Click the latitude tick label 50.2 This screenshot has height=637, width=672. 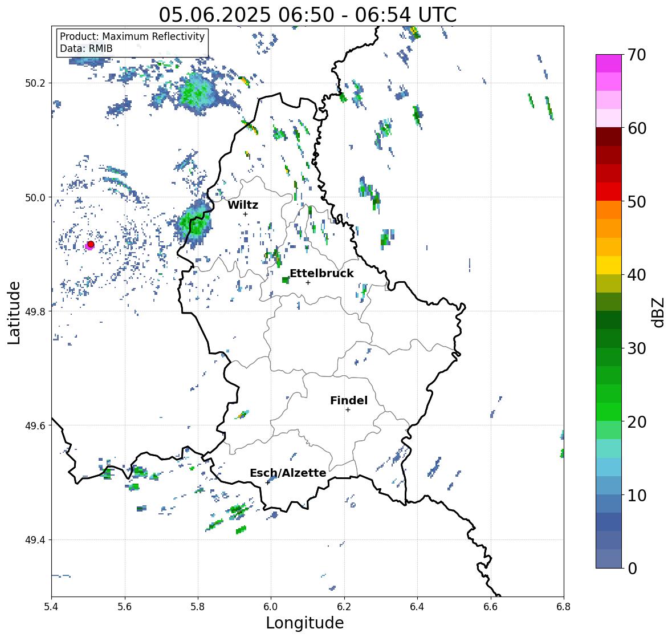35,83
